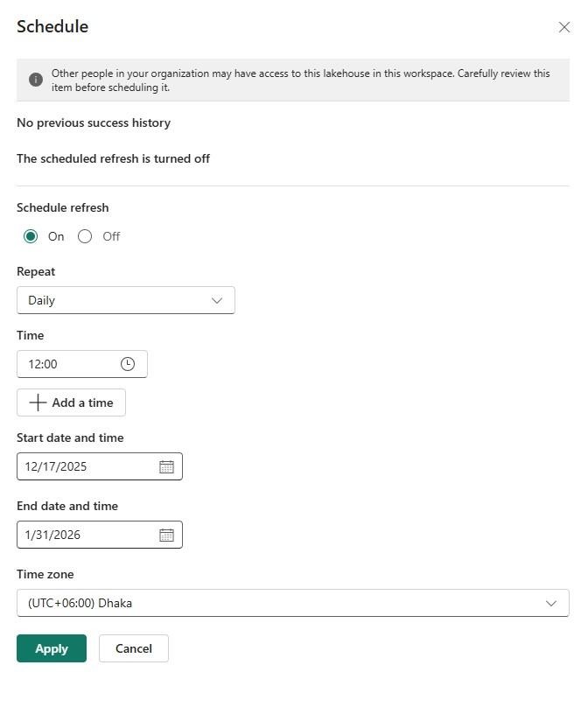The image size is (588, 707).
Task: Click the info icon in the banner
Action: pyautogui.click(x=36, y=80)
